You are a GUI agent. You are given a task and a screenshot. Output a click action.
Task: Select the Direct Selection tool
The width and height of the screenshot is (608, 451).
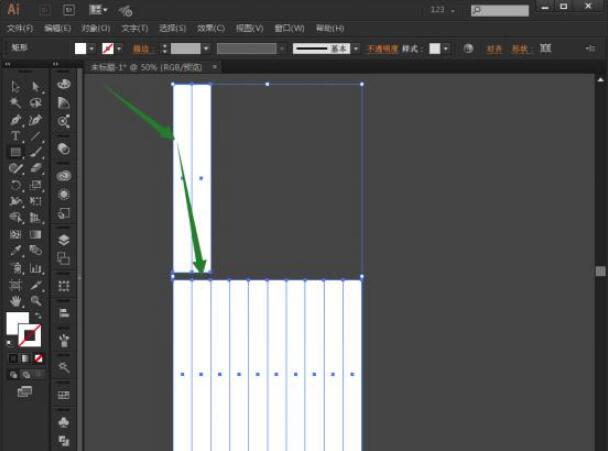coord(36,86)
